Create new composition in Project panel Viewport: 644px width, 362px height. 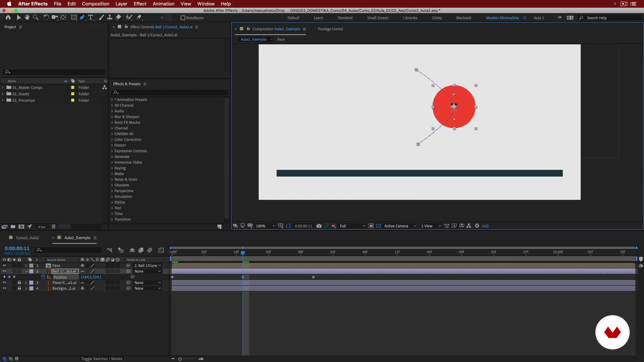pyautogui.click(x=21, y=227)
